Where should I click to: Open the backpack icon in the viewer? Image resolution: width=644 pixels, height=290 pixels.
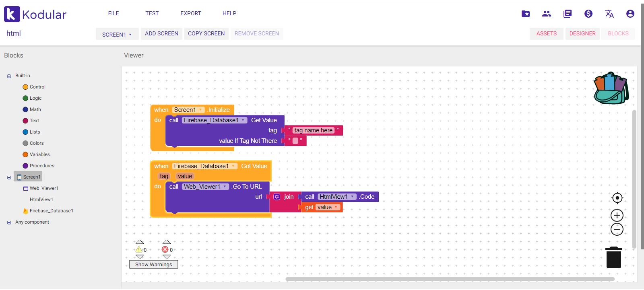(x=611, y=88)
